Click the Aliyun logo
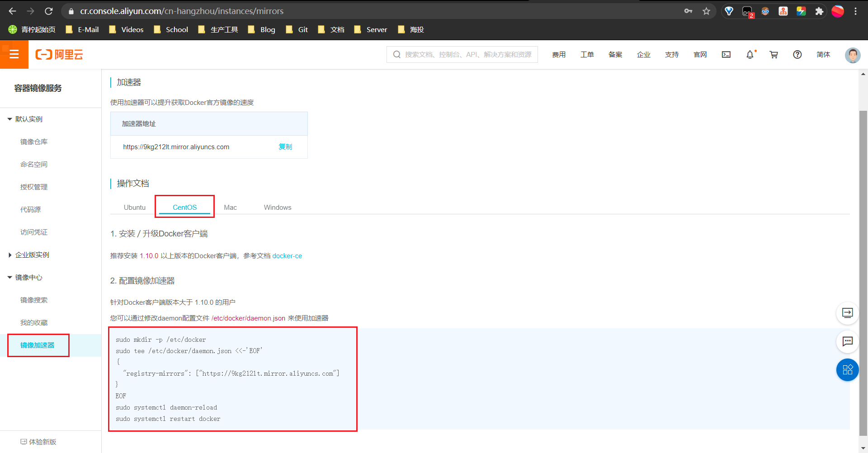This screenshot has height=453, width=868. 59,55
